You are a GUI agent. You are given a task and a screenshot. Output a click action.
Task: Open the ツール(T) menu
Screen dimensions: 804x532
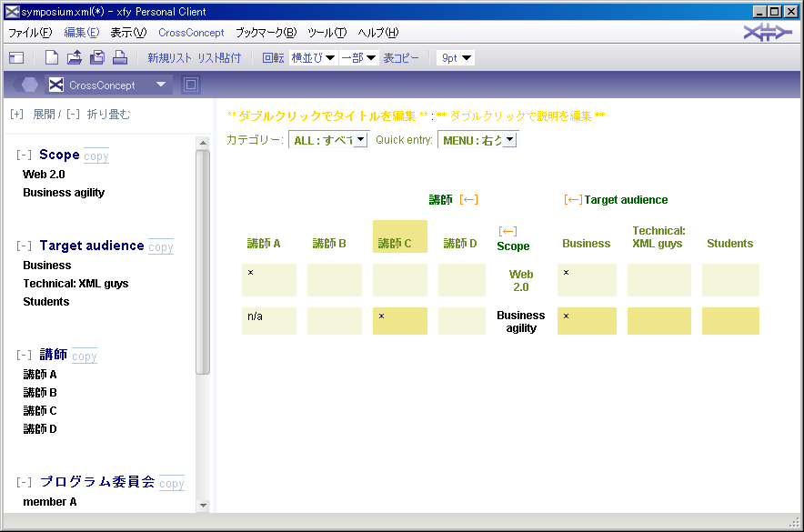[327, 33]
